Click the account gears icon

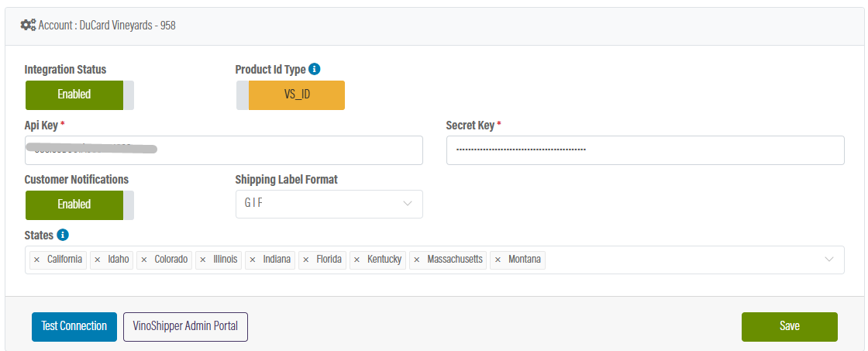28,25
